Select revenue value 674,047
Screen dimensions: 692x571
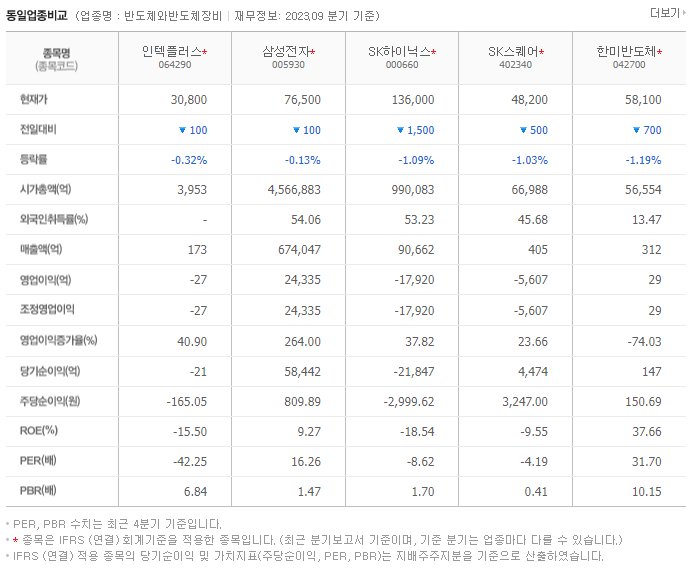299,250
